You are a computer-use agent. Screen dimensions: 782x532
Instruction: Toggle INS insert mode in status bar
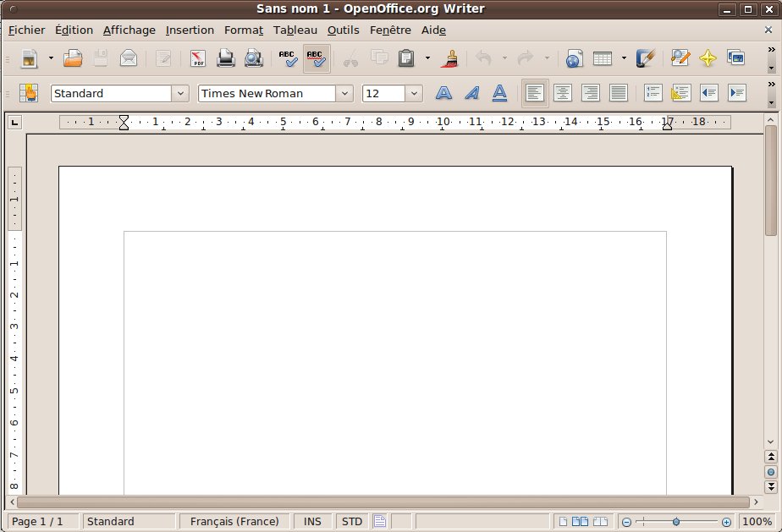tap(312, 522)
